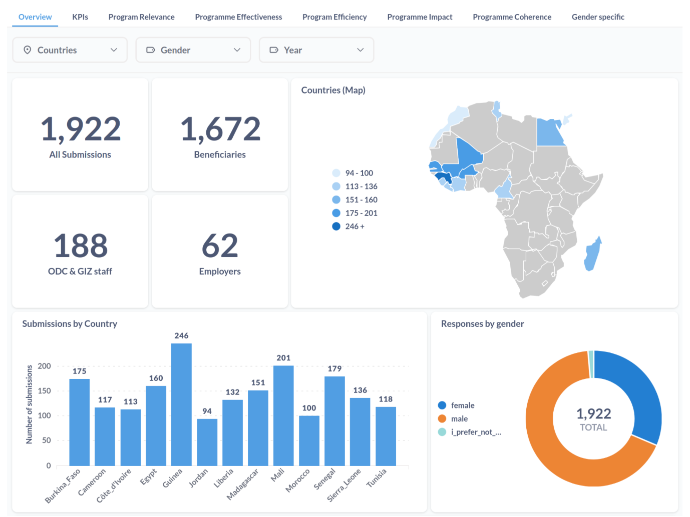Click the Employers 62 card
The width and height of the screenshot is (690, 517).
(220, 251)
